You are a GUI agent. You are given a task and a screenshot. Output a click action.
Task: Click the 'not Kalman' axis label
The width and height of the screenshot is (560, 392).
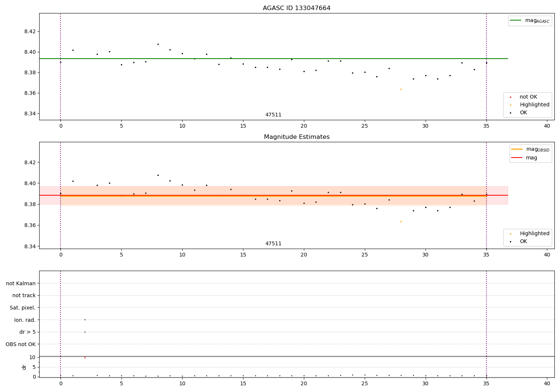21,283
